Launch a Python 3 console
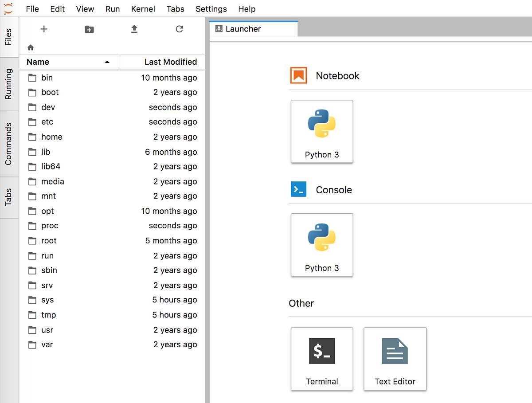532x403 pixels. pyautogui.click(x=322, y=245)
